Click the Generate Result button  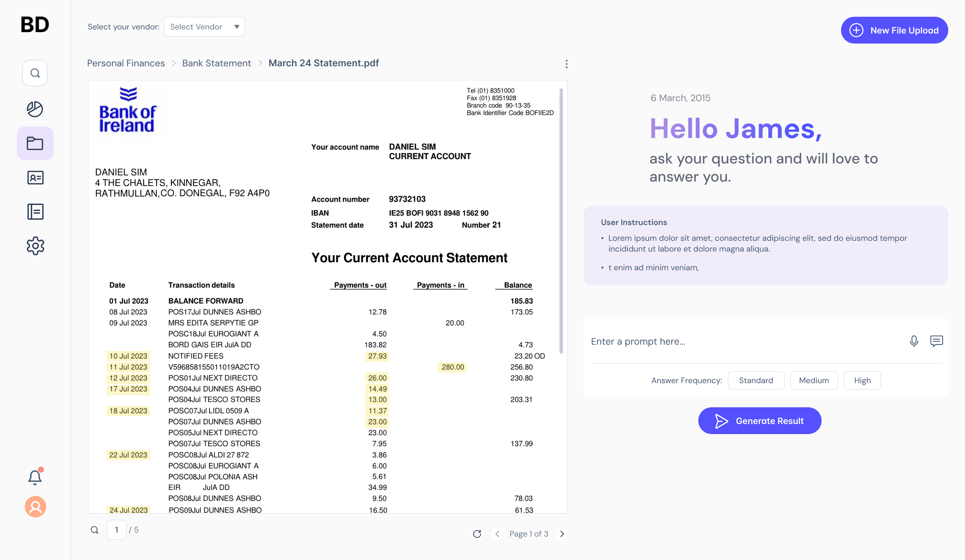(759, 421)
